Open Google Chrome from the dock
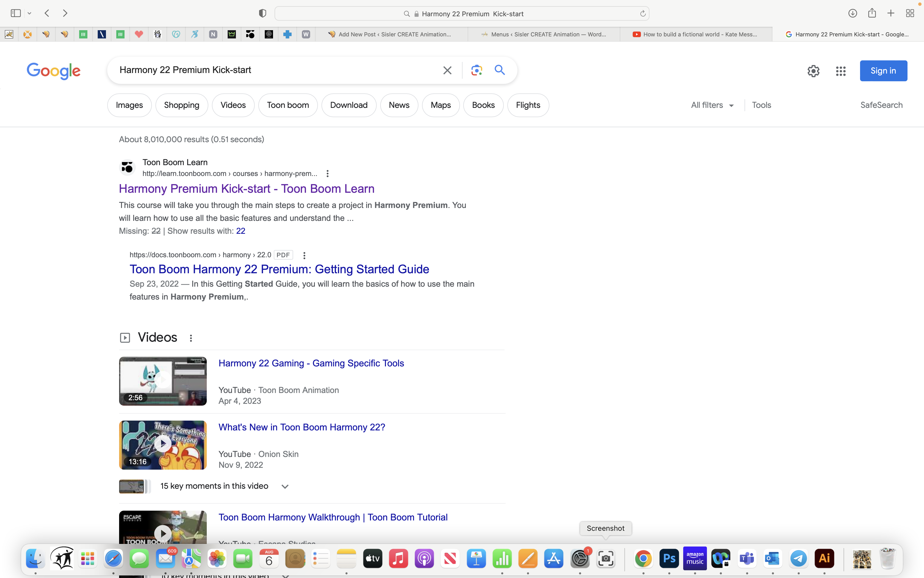Screen dimensions: 924x578 point(643,558)
